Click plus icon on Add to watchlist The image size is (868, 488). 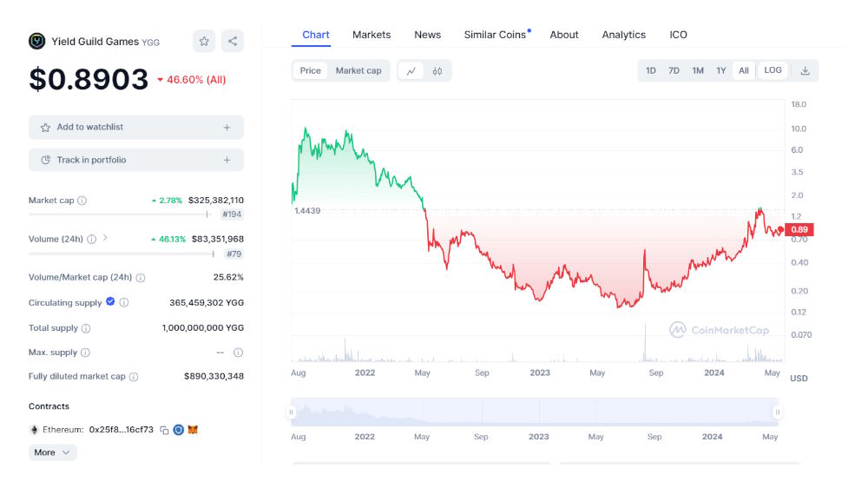point(227,128)
